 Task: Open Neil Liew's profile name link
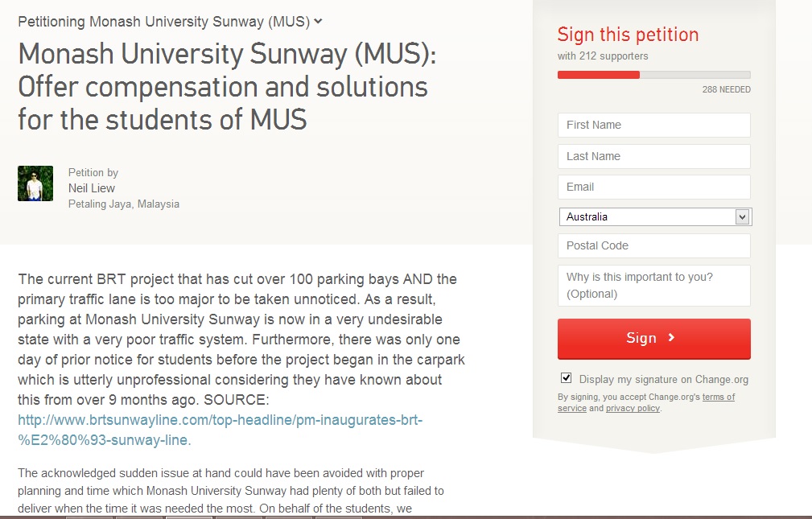click(92, 188)
